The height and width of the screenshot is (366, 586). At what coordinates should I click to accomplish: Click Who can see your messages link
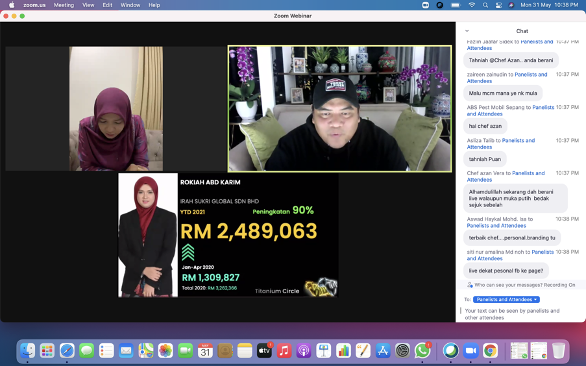(x=504, y=285)
